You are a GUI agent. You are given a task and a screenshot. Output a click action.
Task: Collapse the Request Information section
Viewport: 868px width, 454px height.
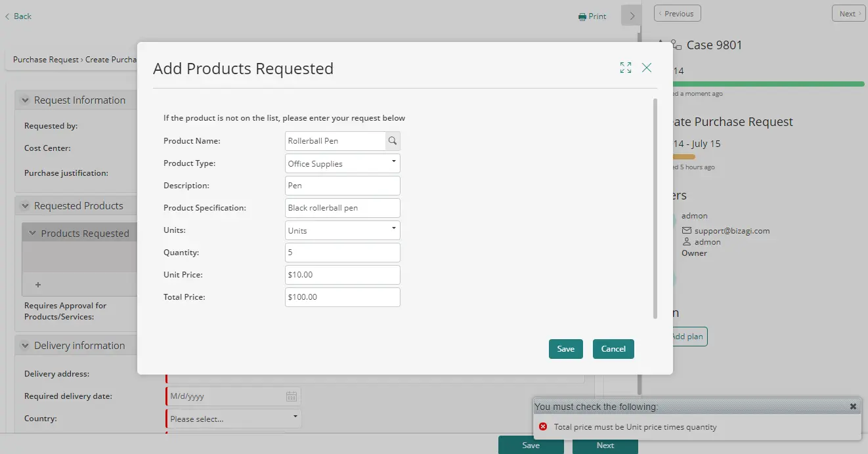(26, 100)
